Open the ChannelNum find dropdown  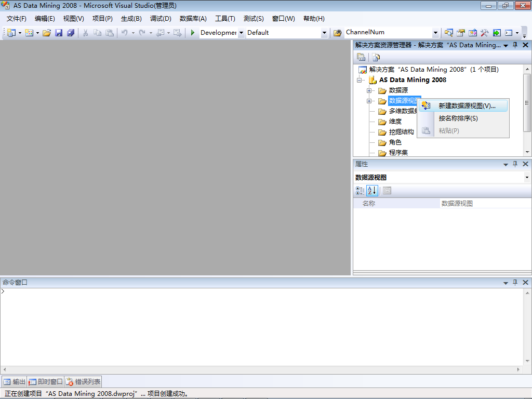[436, 33]
